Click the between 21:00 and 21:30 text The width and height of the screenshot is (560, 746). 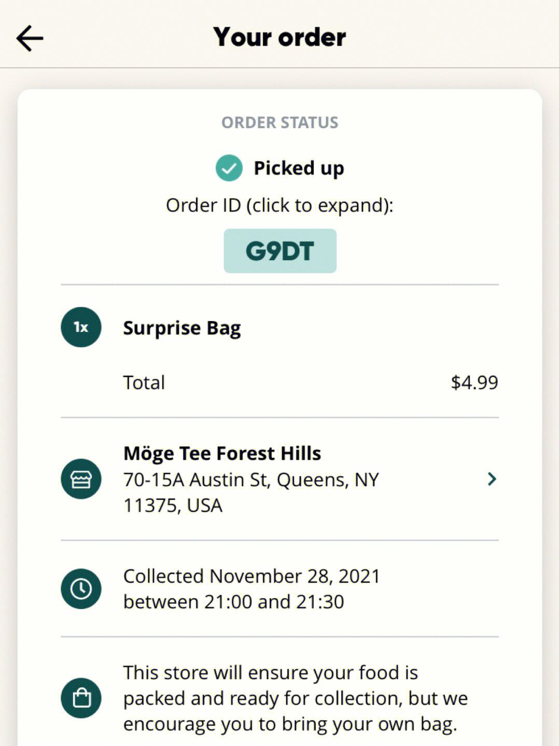(233, 602)
